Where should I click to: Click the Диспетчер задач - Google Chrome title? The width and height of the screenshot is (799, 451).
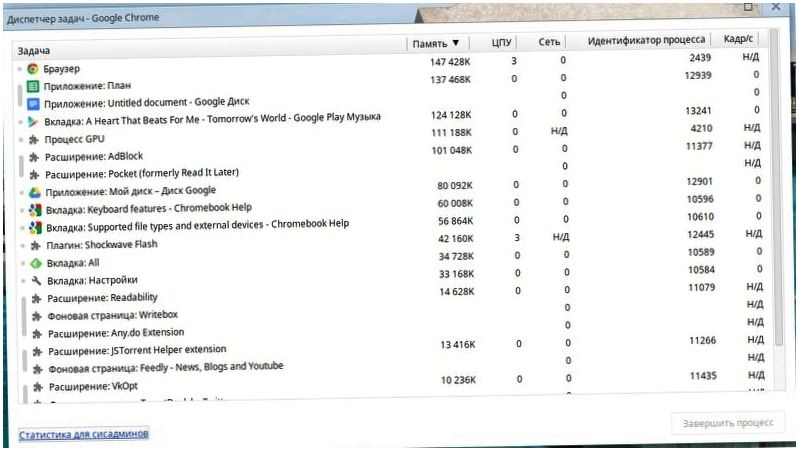(x=83, y=18)
